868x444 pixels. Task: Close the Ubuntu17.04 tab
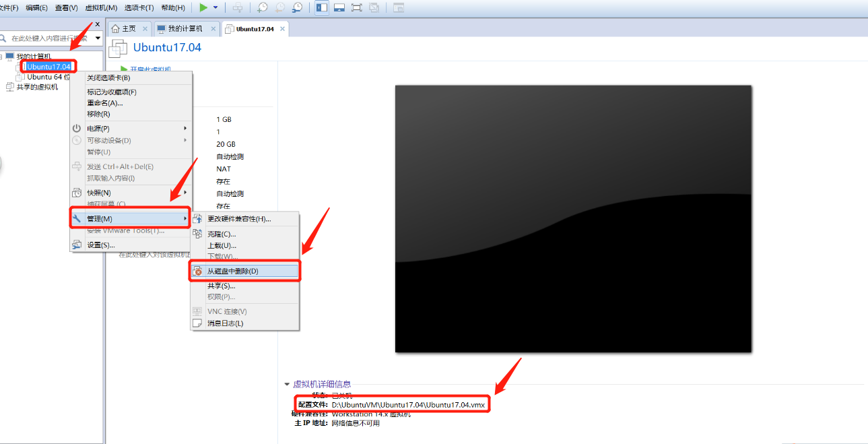(283, 29)
